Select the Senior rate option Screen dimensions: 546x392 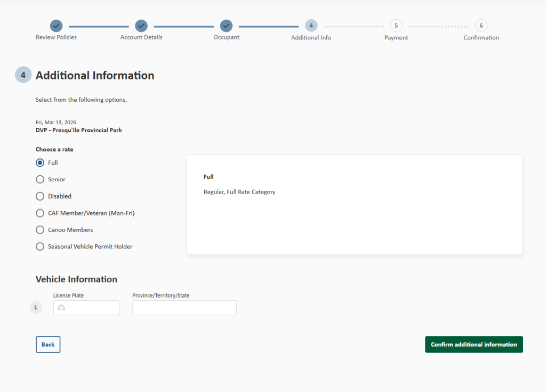coord(39,179)
